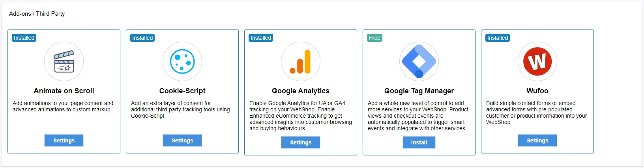Click the Wufoo red W icon
Screen dimensions: 644x168
[537, 61]
